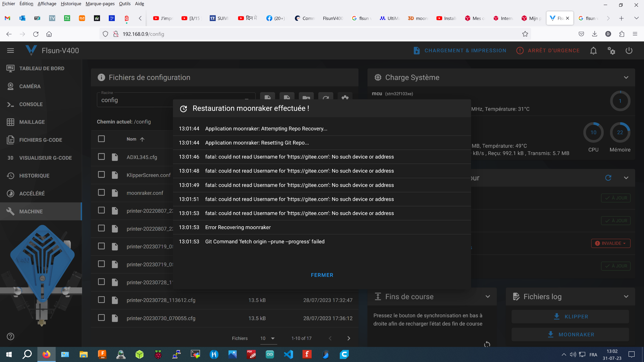Collapse the Fichiers log panel
Screen dimensions: 644x362
coord(626,297)
